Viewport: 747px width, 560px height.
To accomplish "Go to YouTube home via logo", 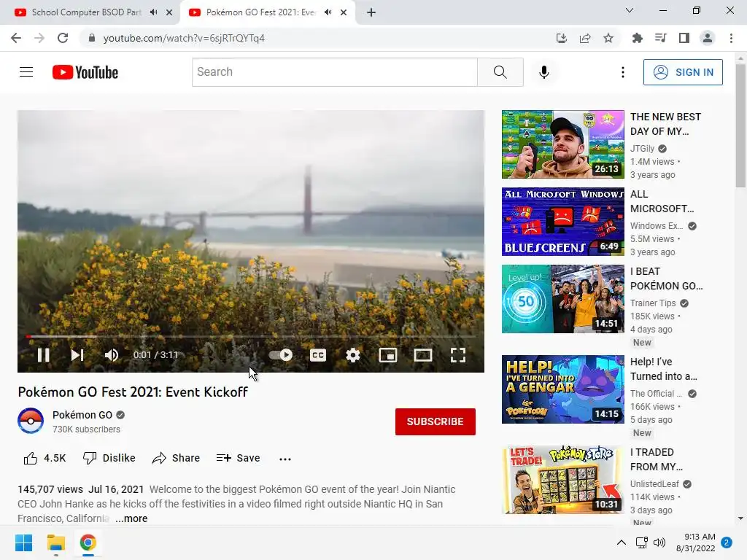I will (85, 72).
